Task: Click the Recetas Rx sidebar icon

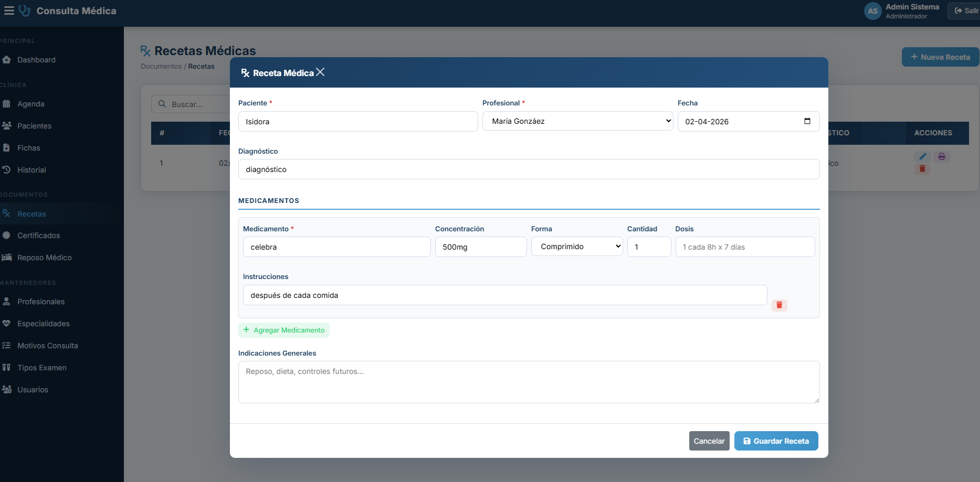Action: point(6,213)
